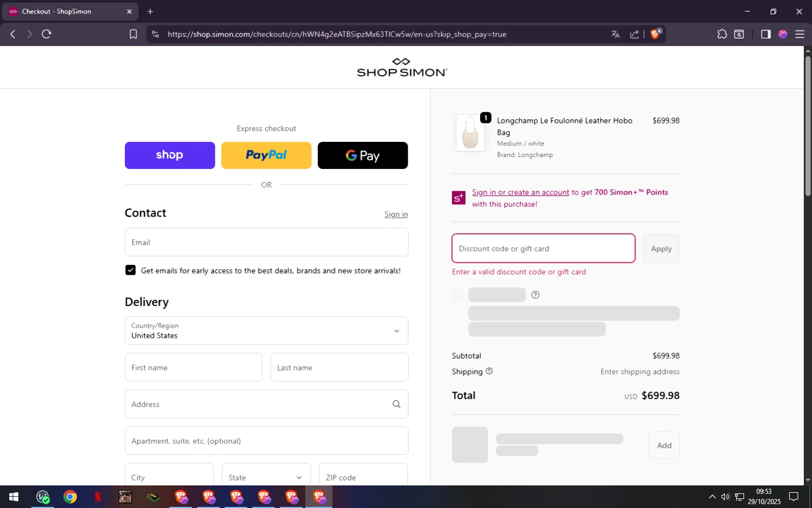Focus the Apartment, suite optional field
Image resolution: width=812 pixels, height=508 pixels.
[x=266, y=441]
